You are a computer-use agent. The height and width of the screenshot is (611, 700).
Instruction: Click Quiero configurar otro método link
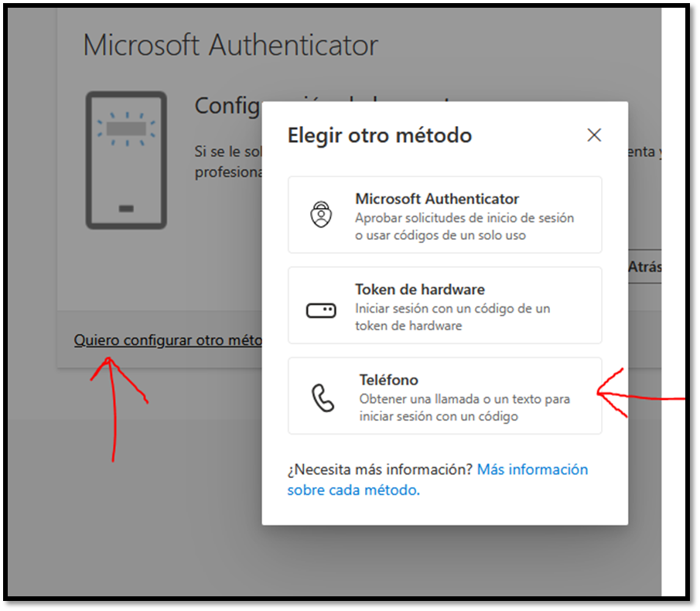[169, 340]
